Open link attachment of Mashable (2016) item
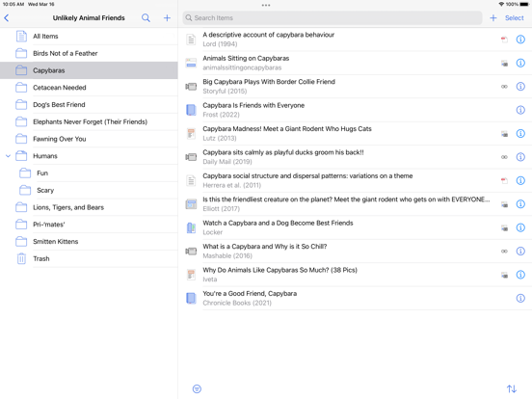Viewport: 532px width, 399px height. point(504,252)
